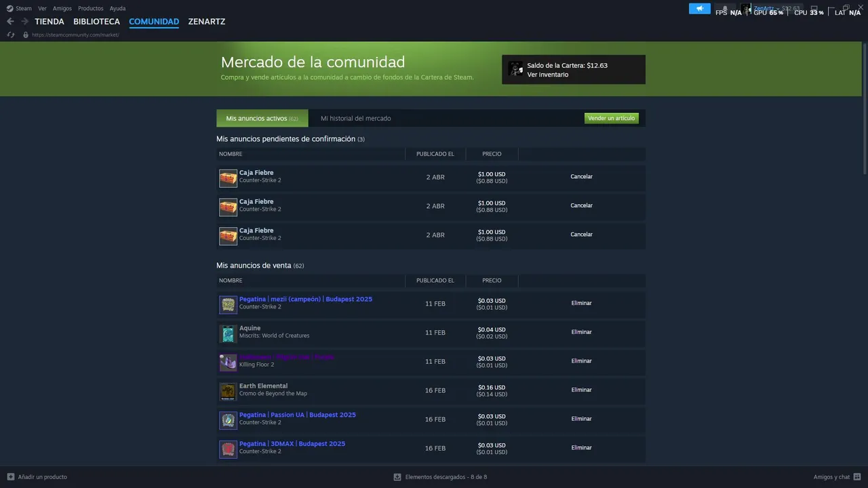Eliminar the Killing Floor 2 listing

pos(581,361)
